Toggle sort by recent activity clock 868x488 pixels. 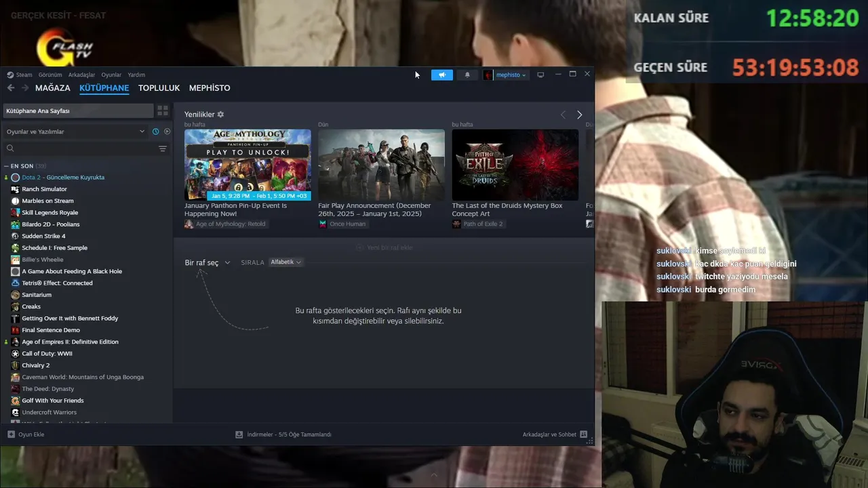[x=155, y=131]
